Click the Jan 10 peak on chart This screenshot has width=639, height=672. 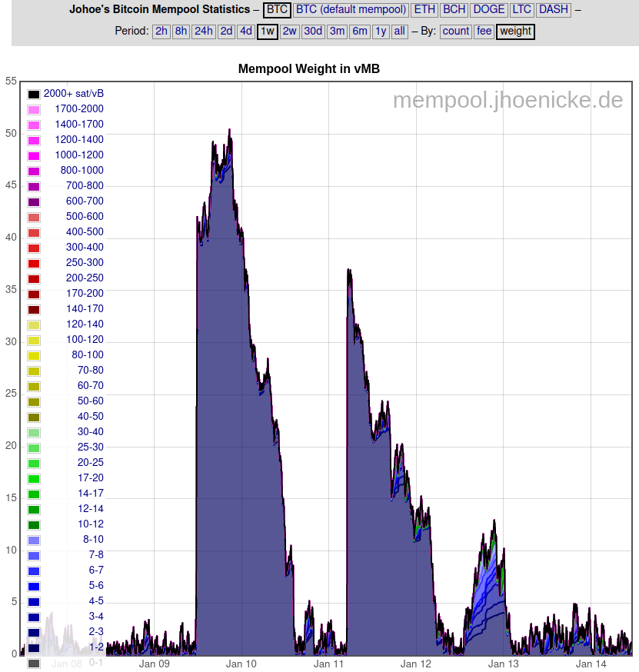[229, 131]
